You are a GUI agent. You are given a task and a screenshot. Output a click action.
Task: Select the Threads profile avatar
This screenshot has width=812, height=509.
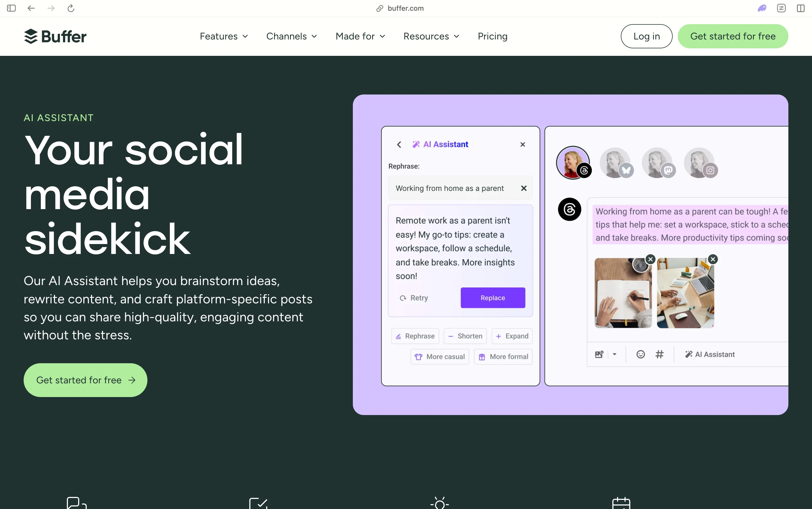click(x=573, y=163)
